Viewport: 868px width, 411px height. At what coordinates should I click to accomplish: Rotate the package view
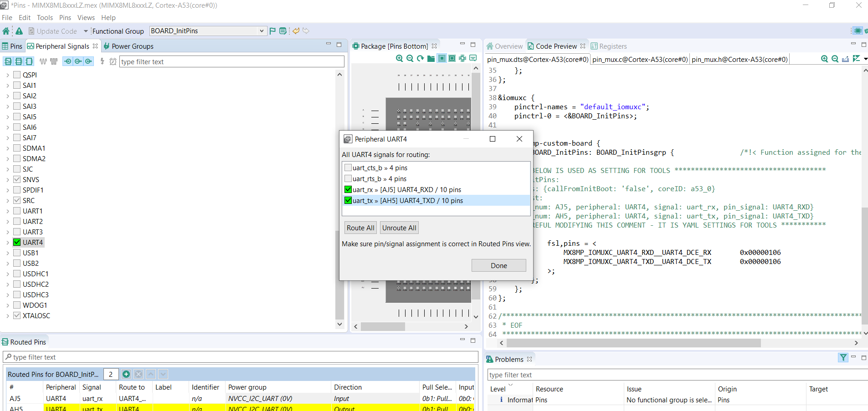pyautogui.click(x=420, y=58)
